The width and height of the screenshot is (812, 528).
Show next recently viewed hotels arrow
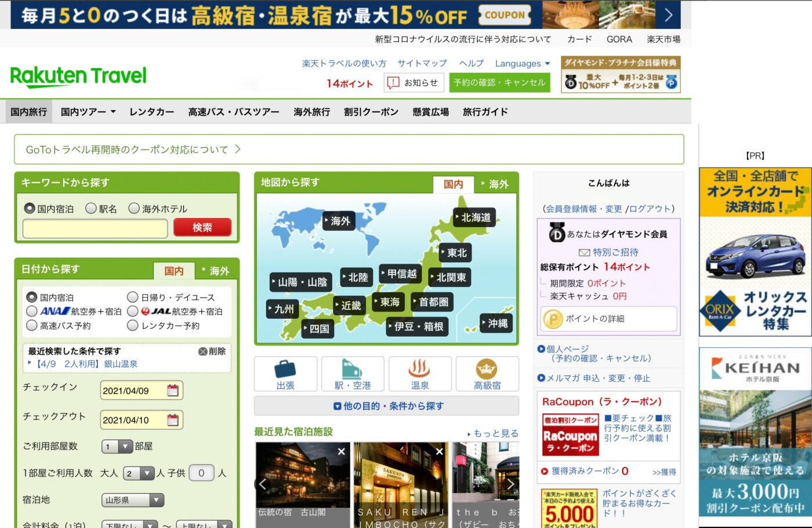[510, 484]
